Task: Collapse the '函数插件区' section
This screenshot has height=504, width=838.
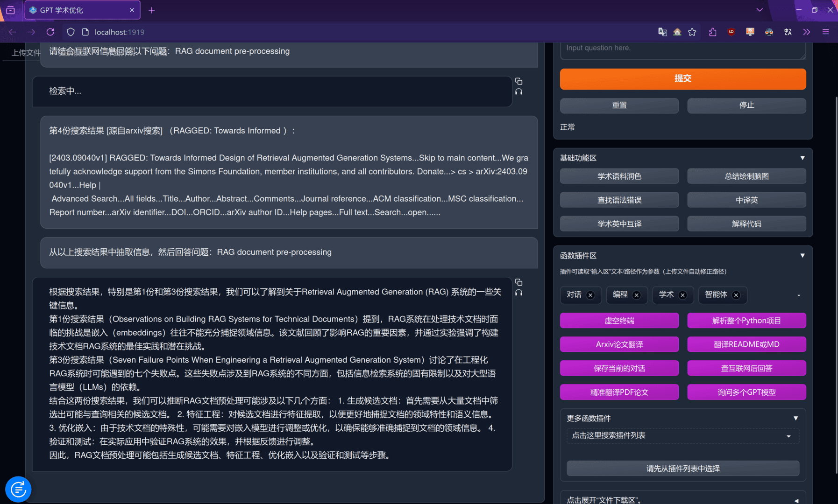Action: click(x=802, y=255)
